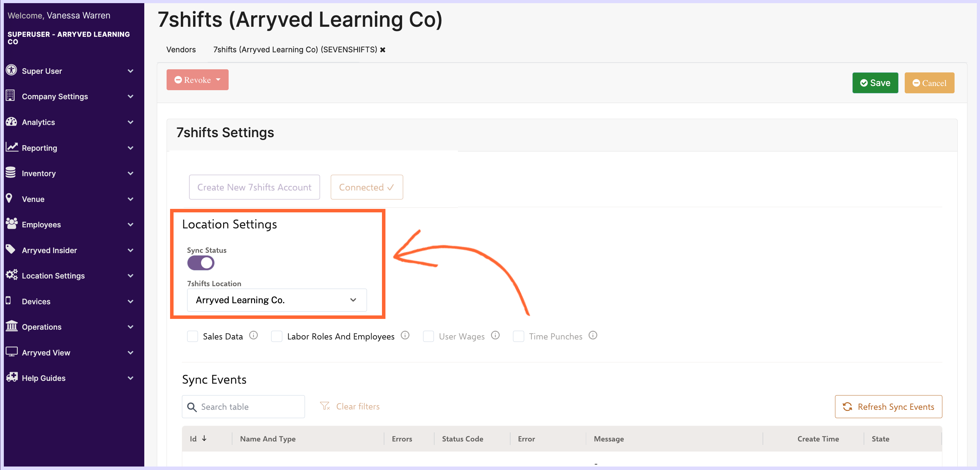Image resolution: width=980 pixels, height=470 pixels.
Task: Click the Message column header
Action: click(609, 439)
